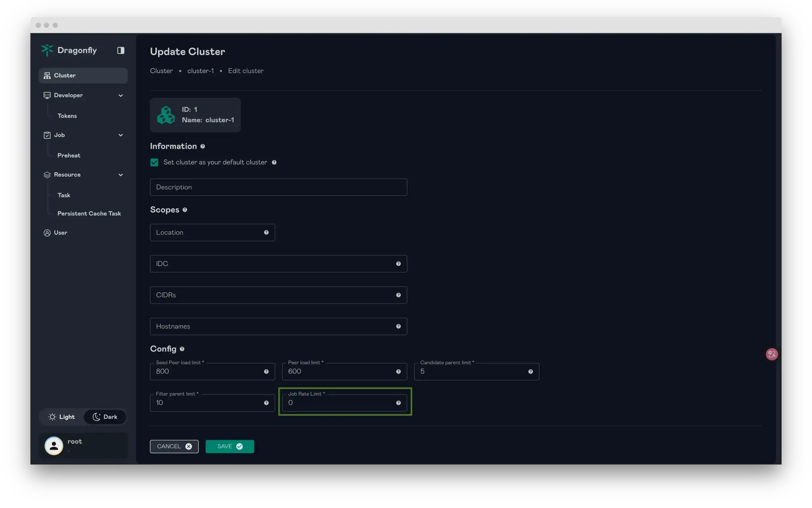812x508 pixels.
Task: Switch to Light theme
Action: (62, 417)
